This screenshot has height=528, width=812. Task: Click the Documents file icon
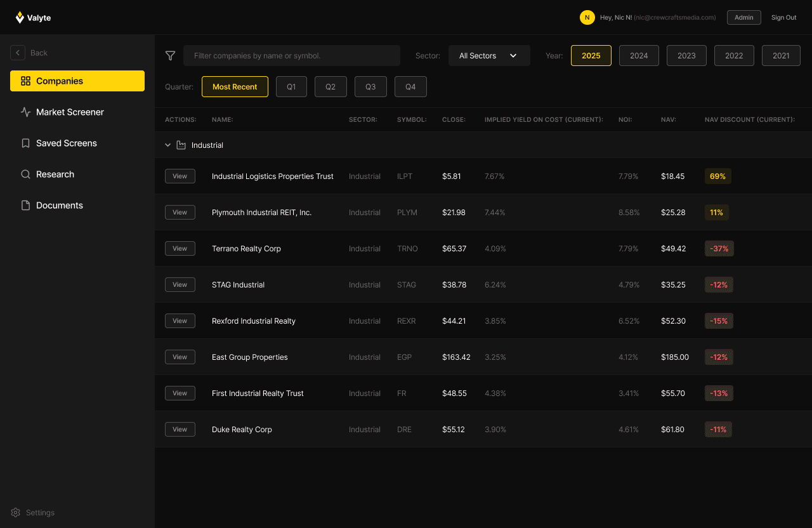26,206
